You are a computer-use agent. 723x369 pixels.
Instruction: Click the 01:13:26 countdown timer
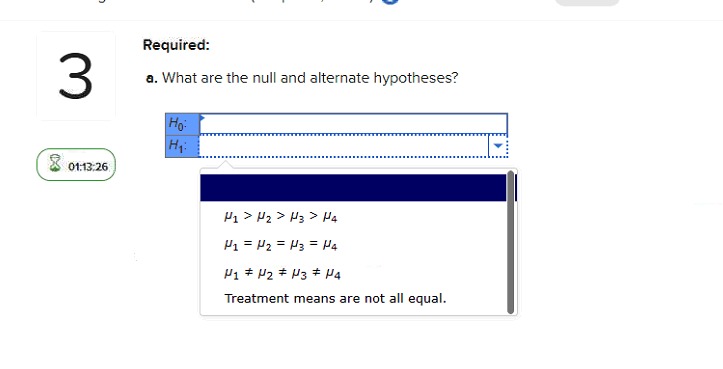point(88,167)
